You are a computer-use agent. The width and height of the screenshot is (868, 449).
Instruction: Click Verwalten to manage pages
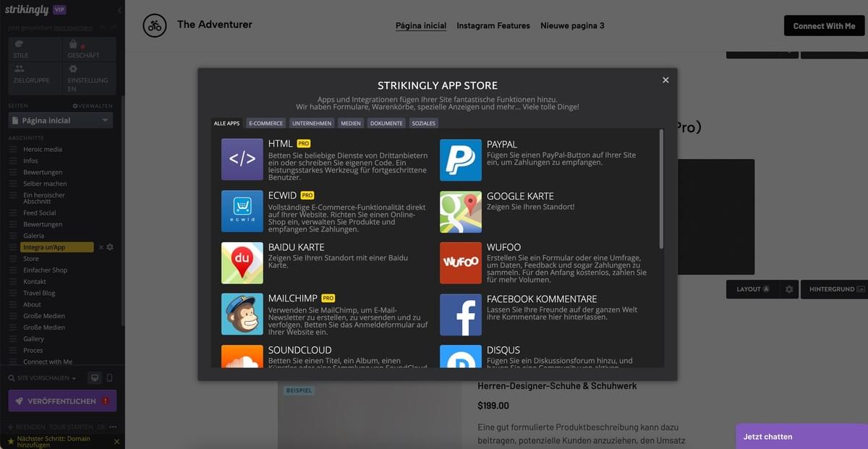(x=93, y=106)
